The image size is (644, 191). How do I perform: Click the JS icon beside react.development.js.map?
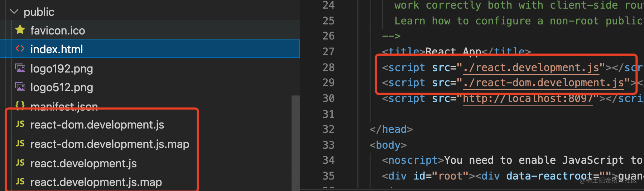(x=20, y=182)
